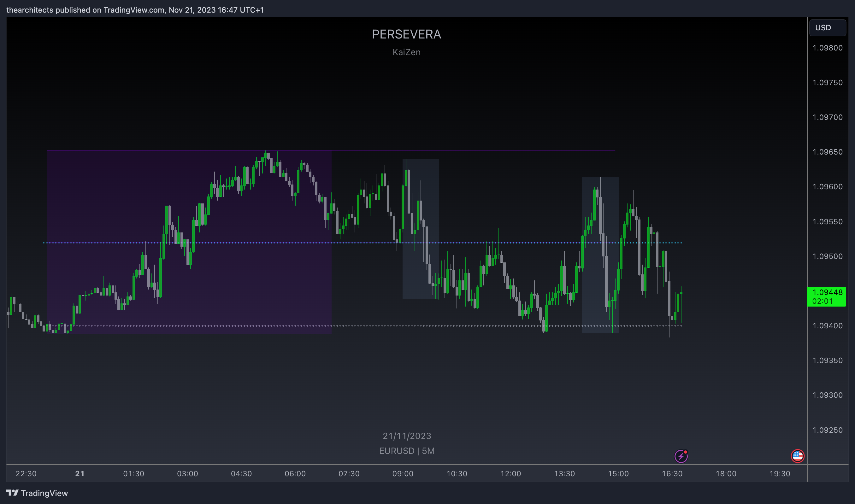Click the 1.09600 price axis label
The image size is (855, 504).
pyautogui.click(x=828, y=186)
